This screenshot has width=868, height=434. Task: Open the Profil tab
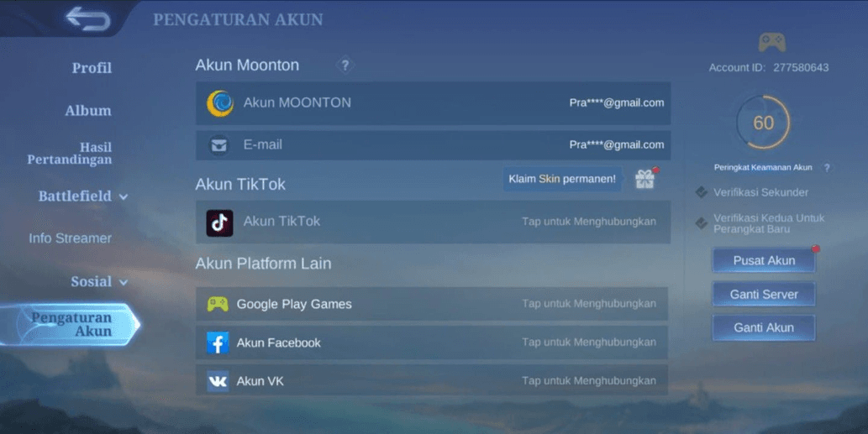pyautogui.click(x=92, y=68)
